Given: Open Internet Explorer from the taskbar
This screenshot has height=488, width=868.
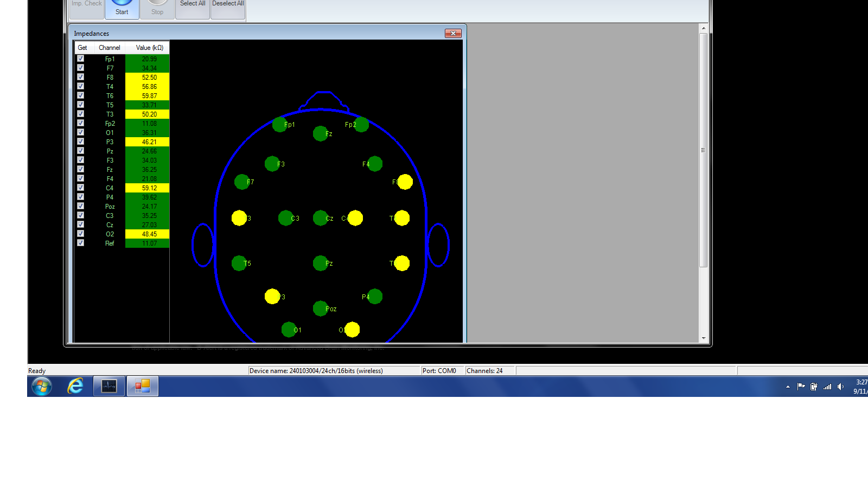Looking at the screenshot, I should 75,386.
